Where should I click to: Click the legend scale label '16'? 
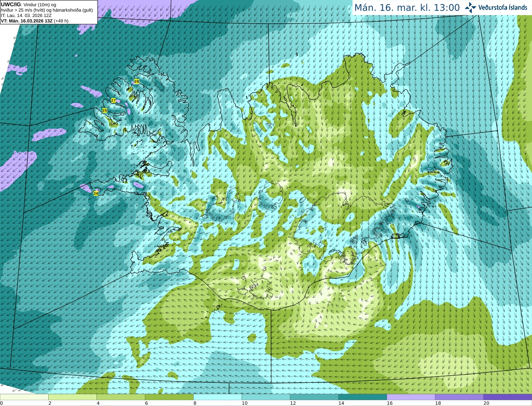tap(389, 403)
